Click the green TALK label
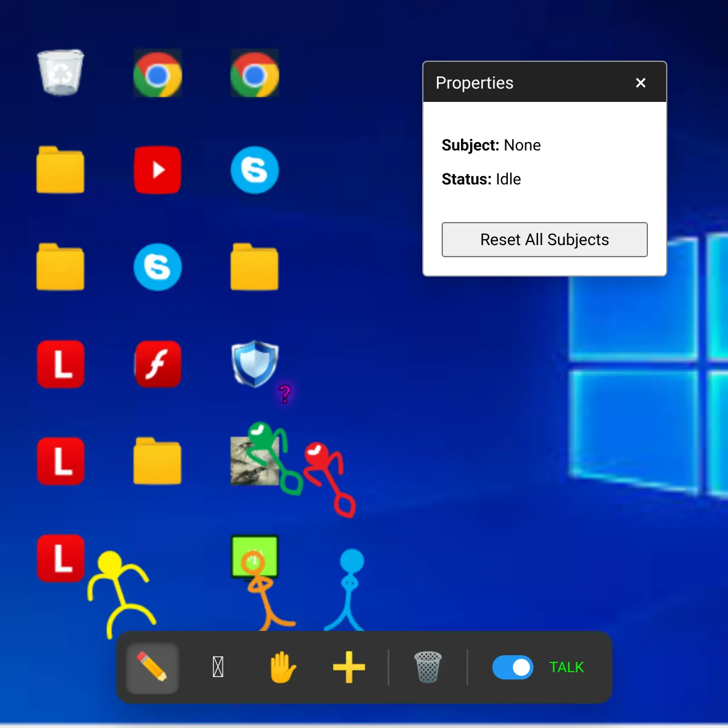This screenshot has width=728, height=728. click(x=567, y=667)
